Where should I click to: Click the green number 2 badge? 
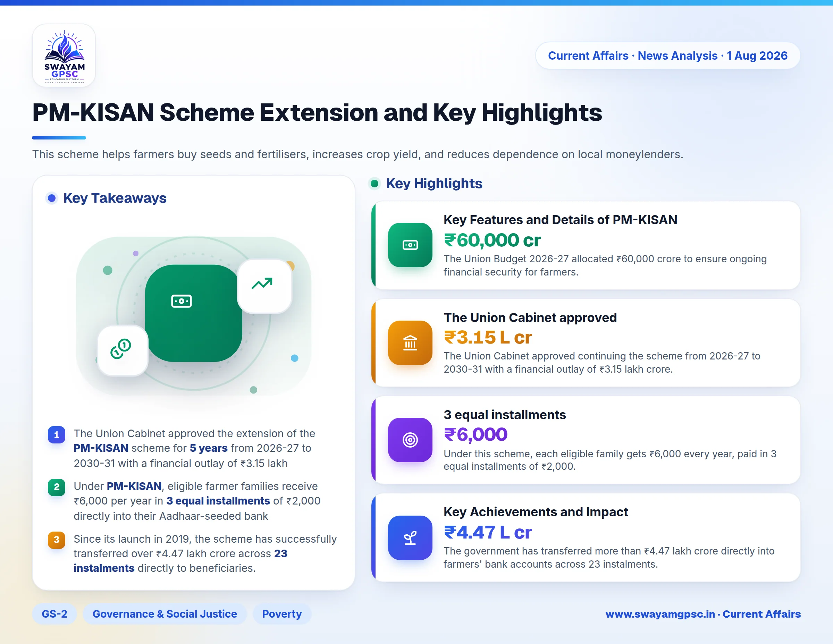(57, 487)
